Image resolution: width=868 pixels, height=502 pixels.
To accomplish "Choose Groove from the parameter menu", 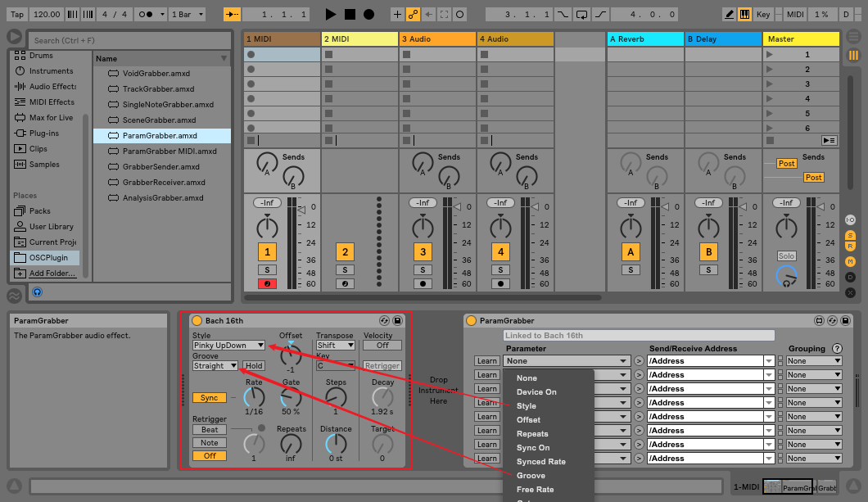I will [531, 476].
